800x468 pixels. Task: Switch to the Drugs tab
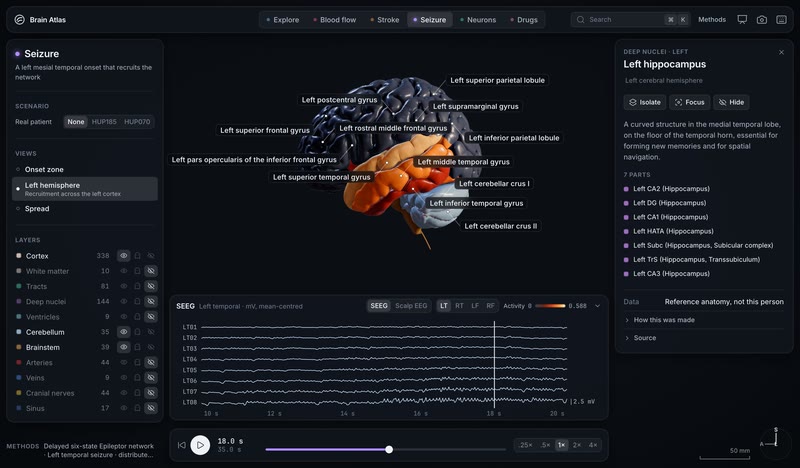pyautogui.click(x=524, y=20)
